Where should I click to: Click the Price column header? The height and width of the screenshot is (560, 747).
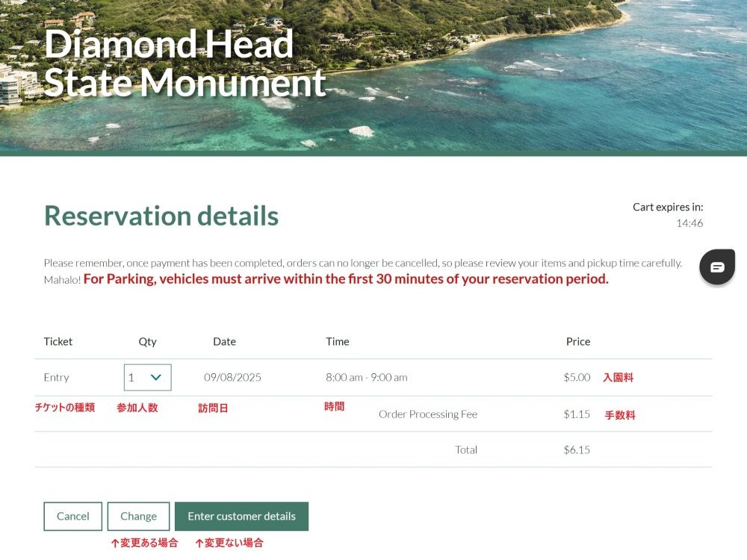click(578, 341)
